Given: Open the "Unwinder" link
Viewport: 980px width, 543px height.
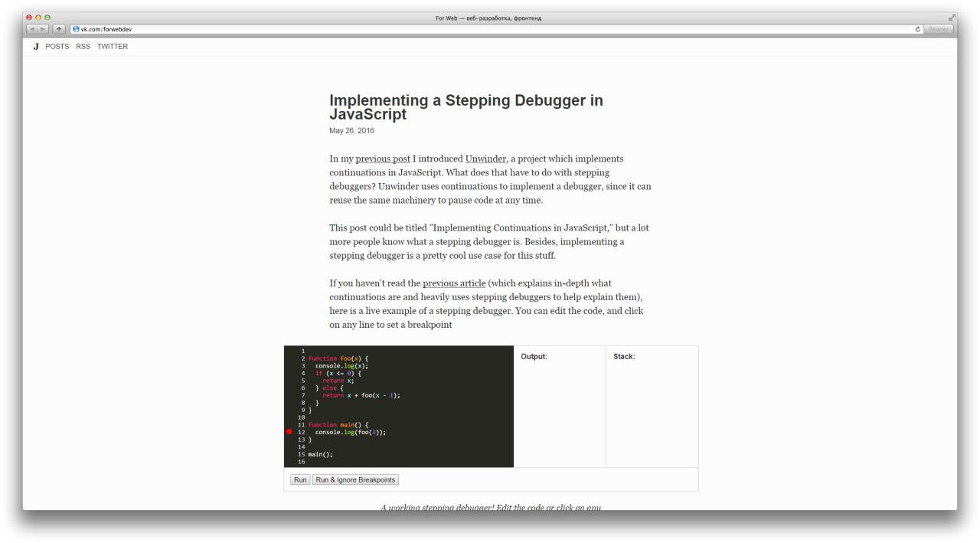Looking at the screenshot, I should click(485, 159).
